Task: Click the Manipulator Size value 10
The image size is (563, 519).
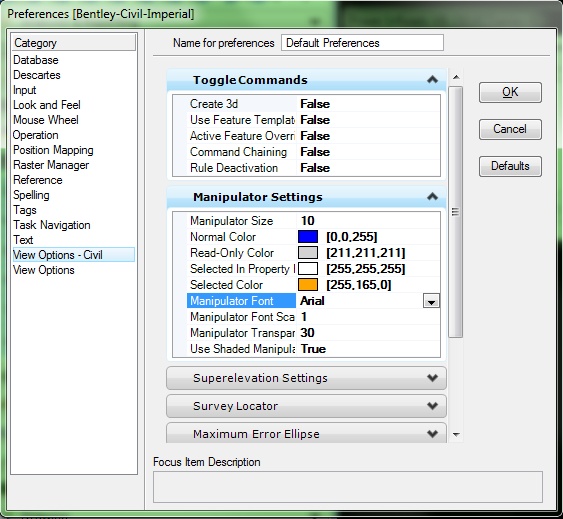Action: (x=307, y=221)
